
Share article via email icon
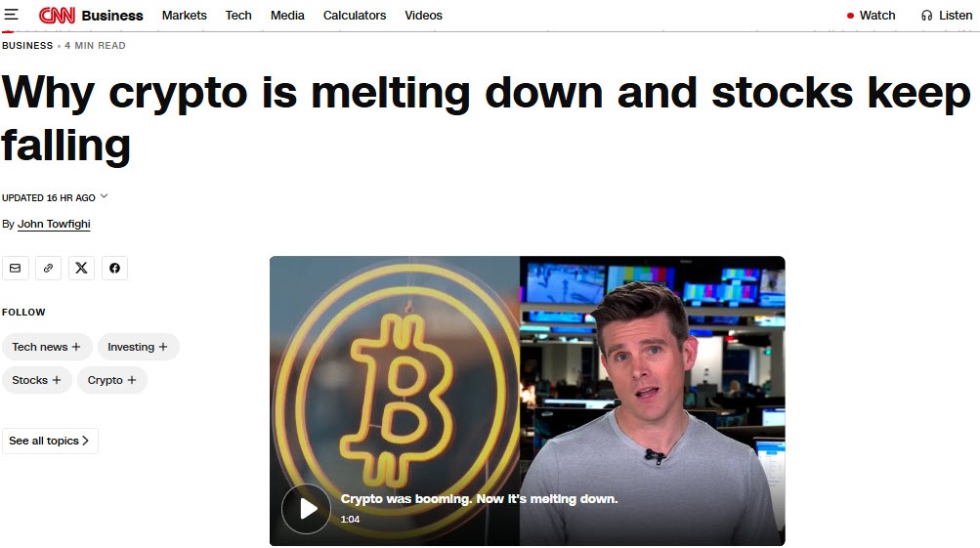(x=15, y=268)
